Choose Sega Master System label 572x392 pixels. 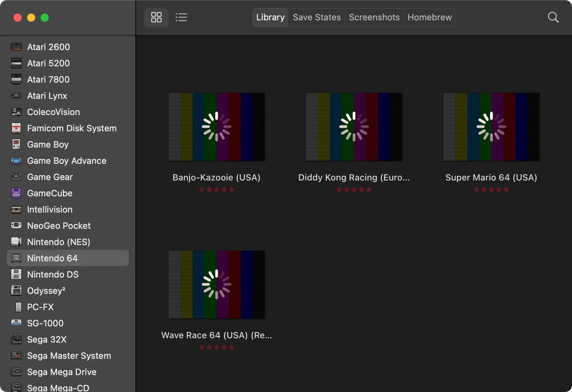69,356
